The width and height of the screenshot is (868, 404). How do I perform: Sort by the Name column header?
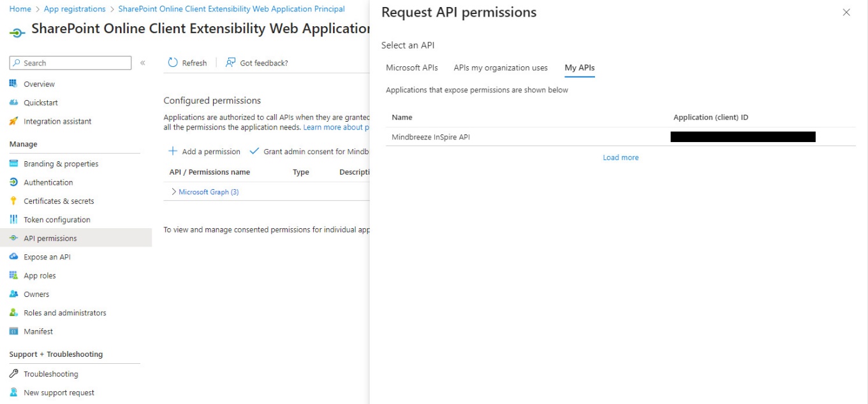tap(402, 117)
